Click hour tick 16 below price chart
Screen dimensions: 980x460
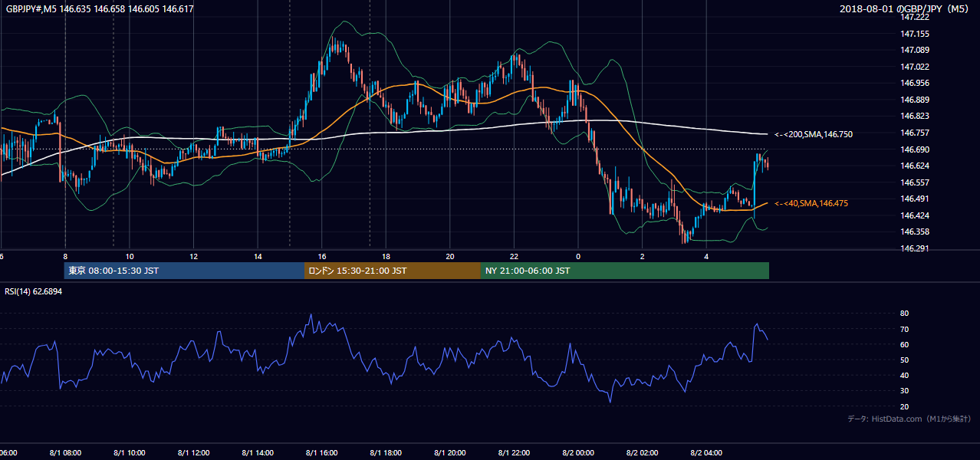[x=322, y=257]
